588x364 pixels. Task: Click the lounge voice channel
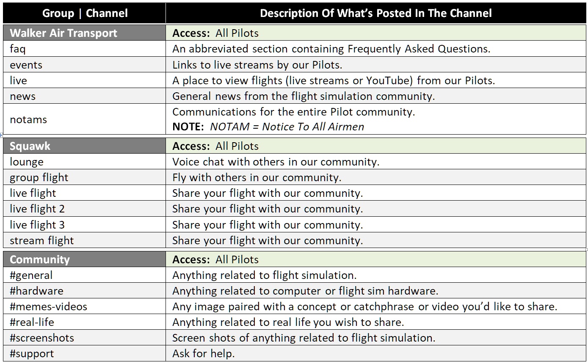coord(84,162)
